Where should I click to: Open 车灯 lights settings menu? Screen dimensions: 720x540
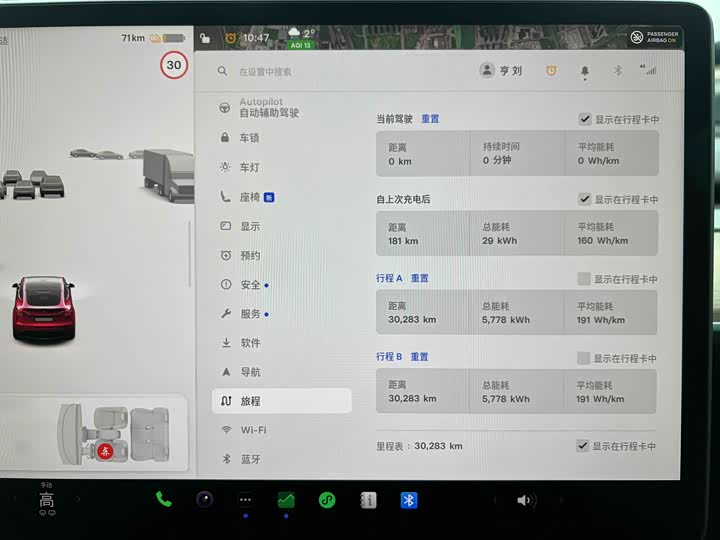click(249, 167)
